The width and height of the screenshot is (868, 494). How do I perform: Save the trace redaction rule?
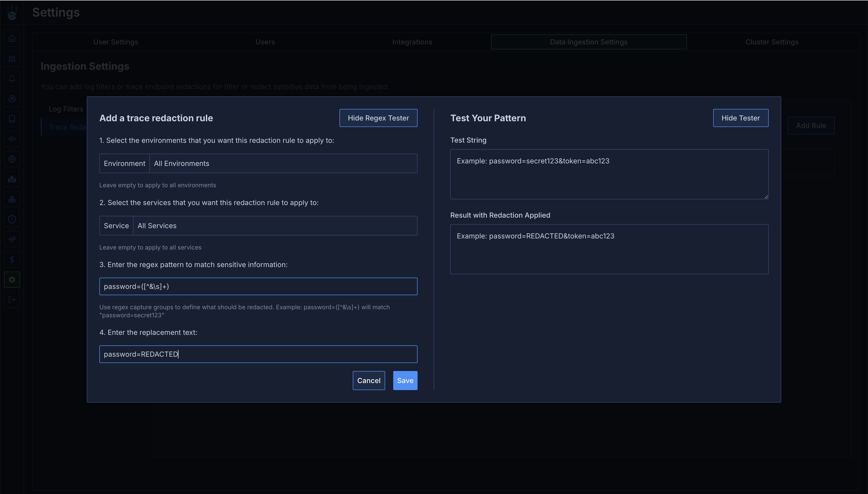(405, 381)
